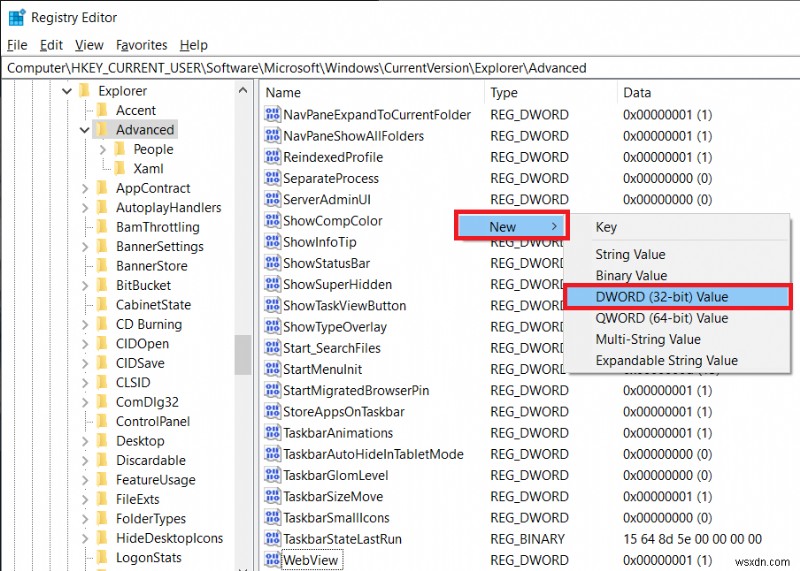This screenshot has height=571, width=800.
Task: Open the Edit menu
Action: click(51, 45)
